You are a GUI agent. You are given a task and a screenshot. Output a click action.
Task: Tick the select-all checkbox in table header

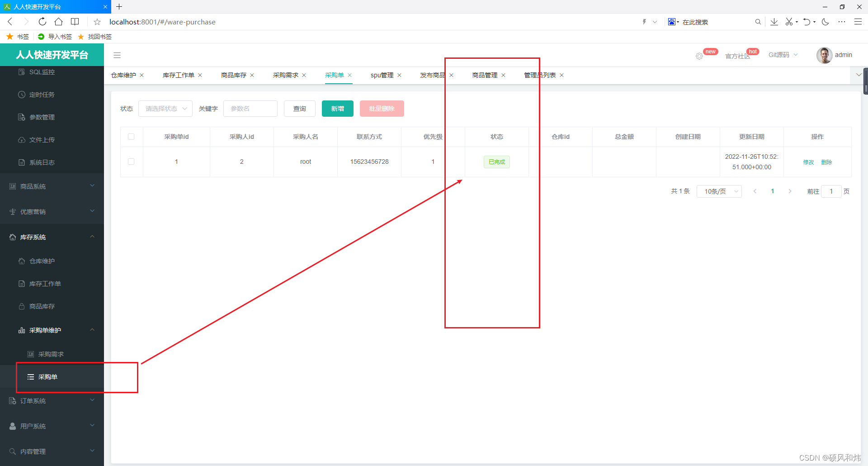pyautogui.click(x=131, y=137)
